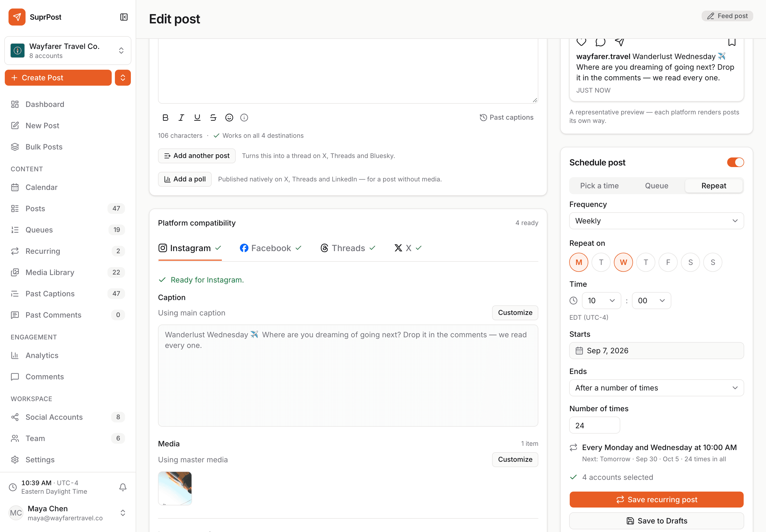Screen dimensions: 766x532
Task: Click Add a poll
Action: pos(185,179)
